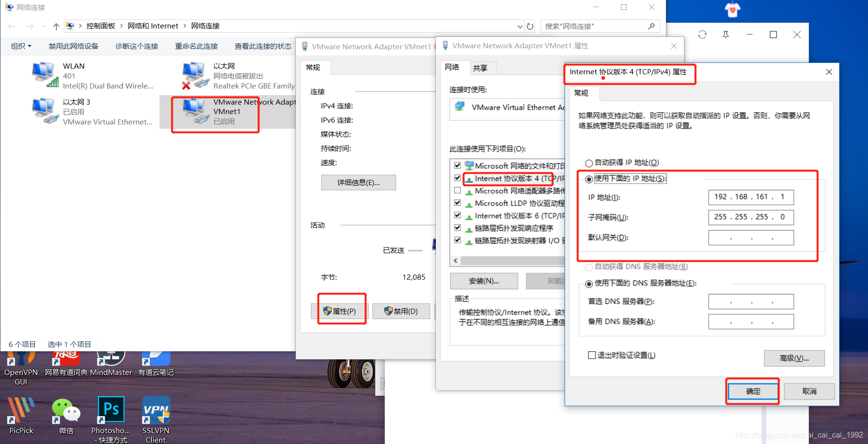Click 取消 button in IPv4 dialog
868x444 pixels.
coord(809,391)
